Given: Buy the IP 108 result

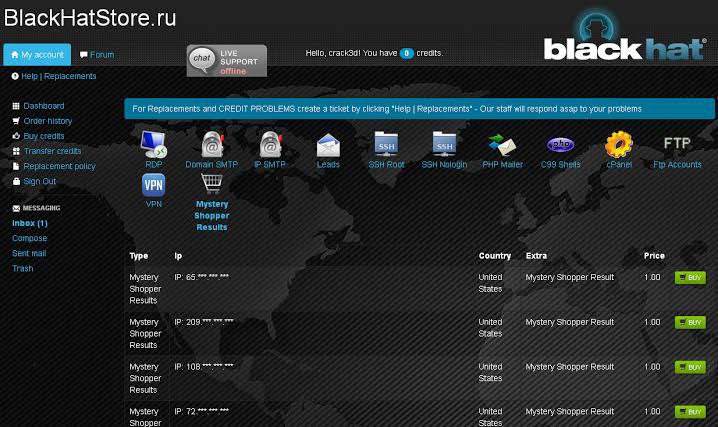Looking at the screenshot, I should (690, 367).
